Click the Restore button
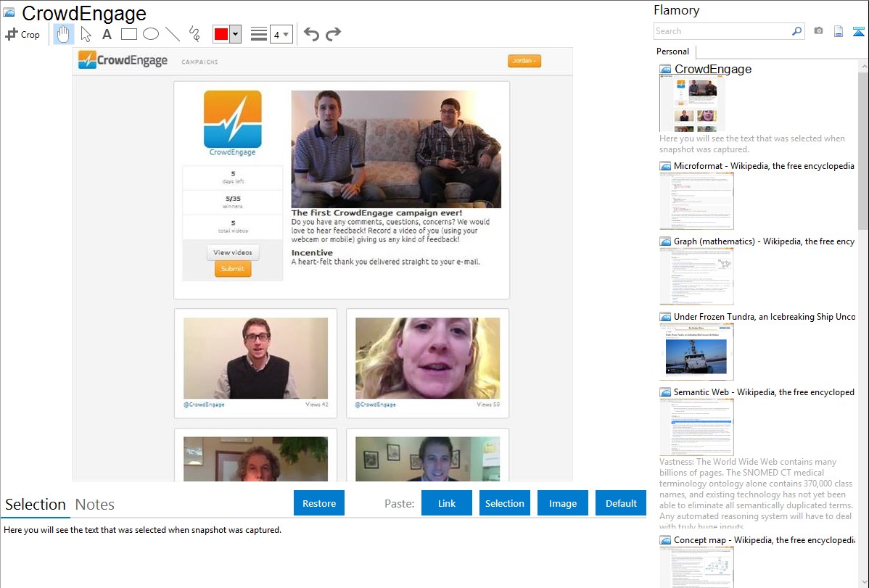This screenshot has width=869, height=588. pyautogui.click(x=319, y=503)
